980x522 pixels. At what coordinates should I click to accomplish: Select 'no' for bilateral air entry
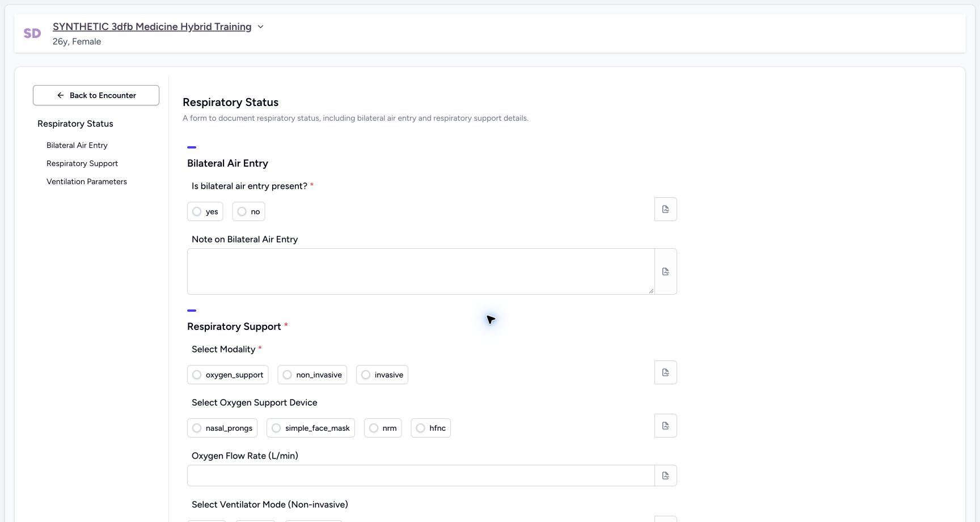coord(248,211)
